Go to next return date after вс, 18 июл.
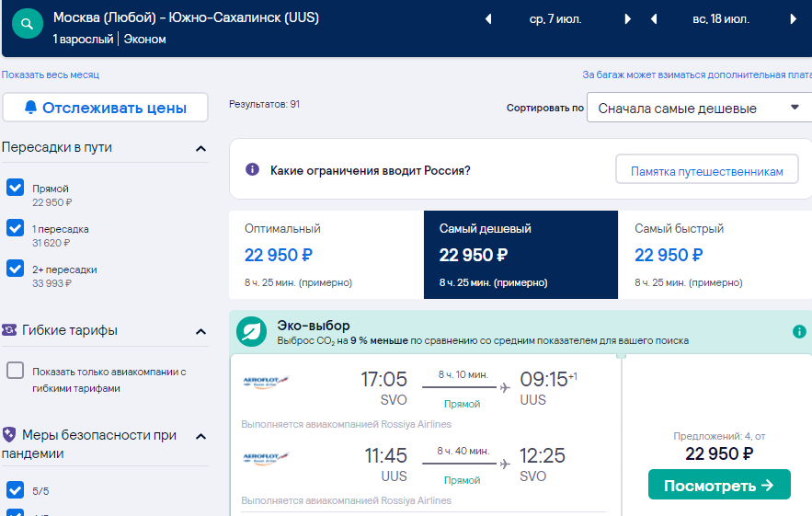The width and height of the screenshot is (812, 516). pyautogui.click(x=794, y=19)
